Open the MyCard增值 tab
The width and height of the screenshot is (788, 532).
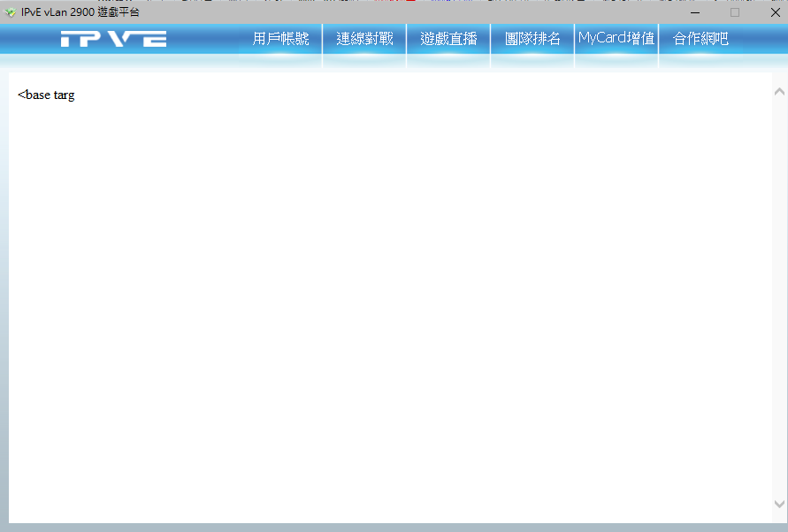[616, 39]
